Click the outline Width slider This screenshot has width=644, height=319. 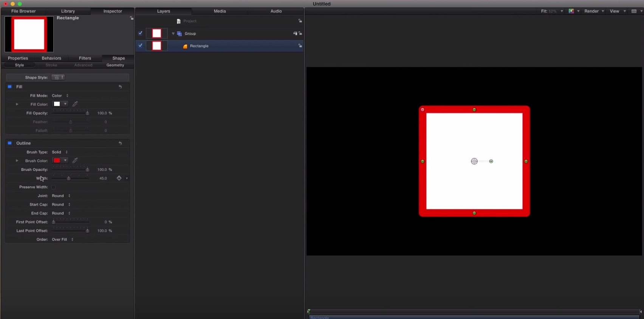(x=71, y=178)
